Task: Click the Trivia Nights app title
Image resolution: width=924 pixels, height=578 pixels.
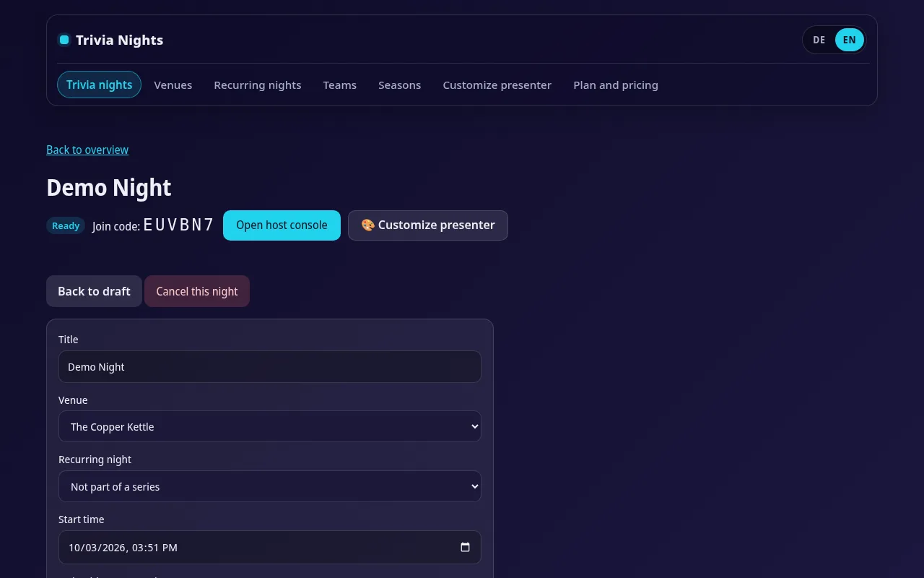Action: (x=120, y=40)
